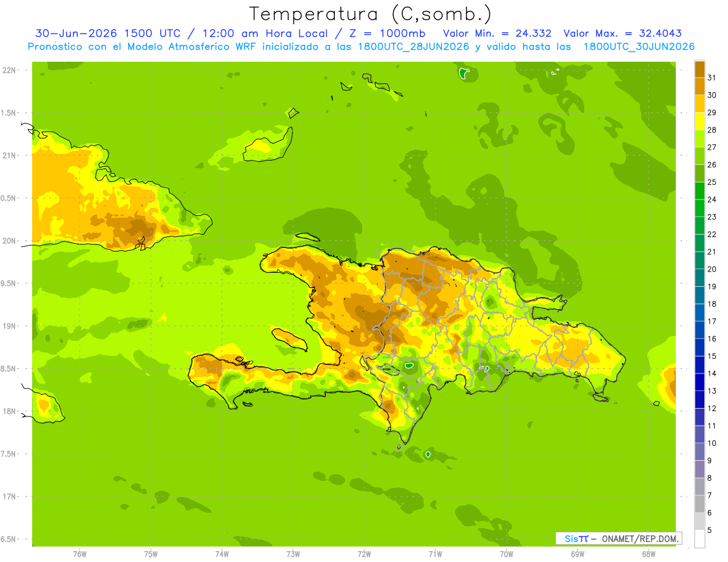Click the legend swatch between 30 and 31

[x=699, y=86]
